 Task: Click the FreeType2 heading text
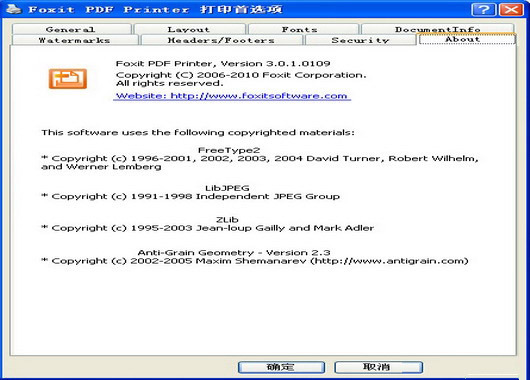229,150
